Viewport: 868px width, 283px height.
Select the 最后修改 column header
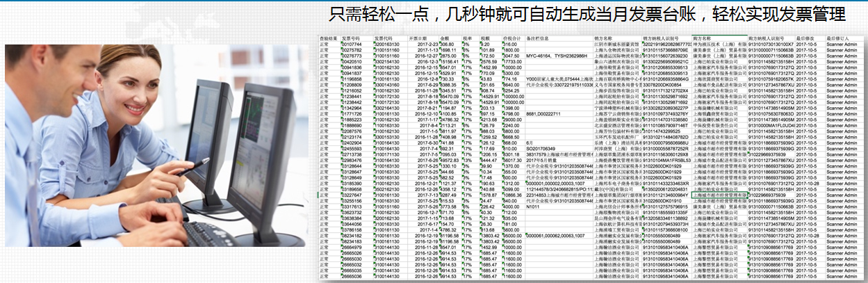(x=805, y=38)
